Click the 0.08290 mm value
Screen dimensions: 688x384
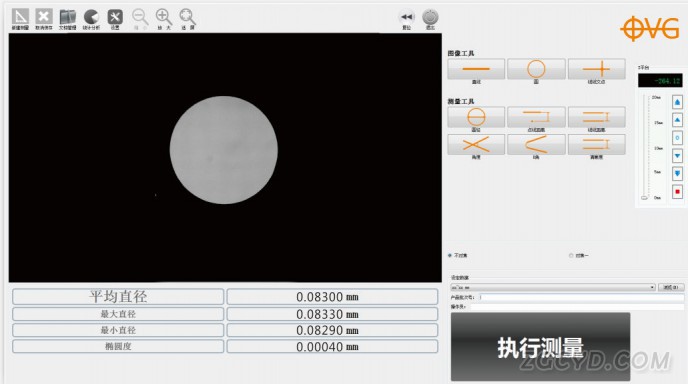pos(327,330)
